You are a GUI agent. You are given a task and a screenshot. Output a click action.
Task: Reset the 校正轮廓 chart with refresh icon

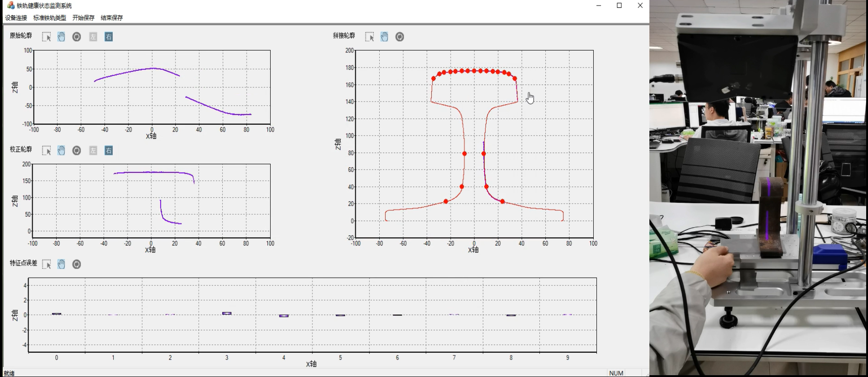click(x=77, y=150)
